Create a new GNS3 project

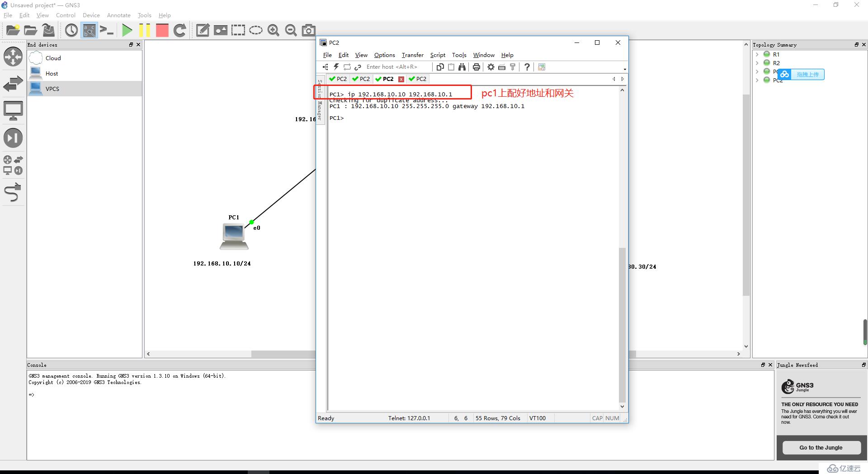coord(13,30)
